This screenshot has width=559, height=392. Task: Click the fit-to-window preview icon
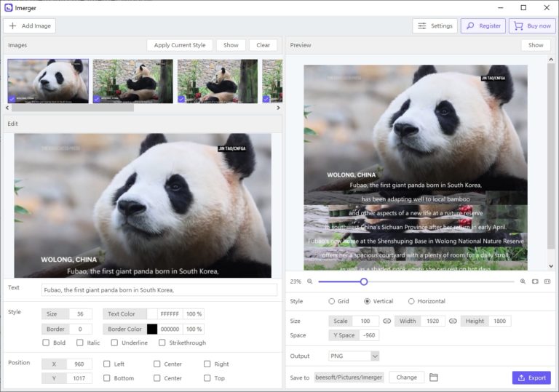point(535,281)
